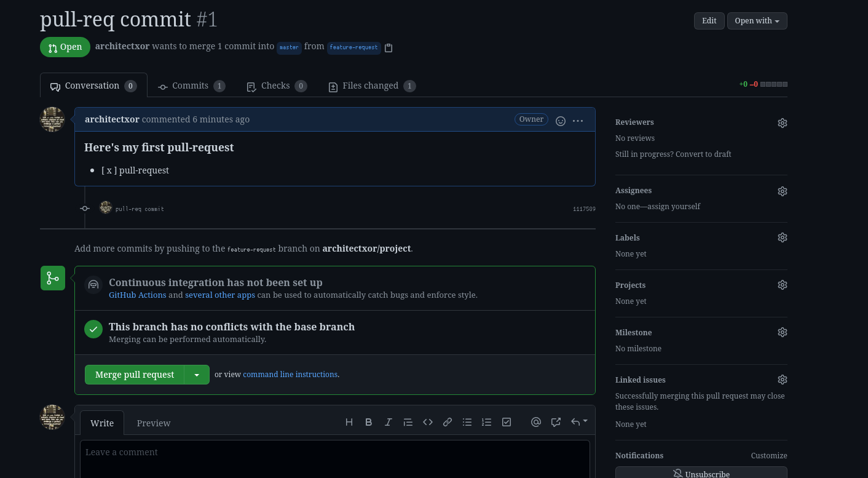The width and height of the screenshot is (868, 478).
Task: Open the Milestone gear settings
Action: coord(783,332)
